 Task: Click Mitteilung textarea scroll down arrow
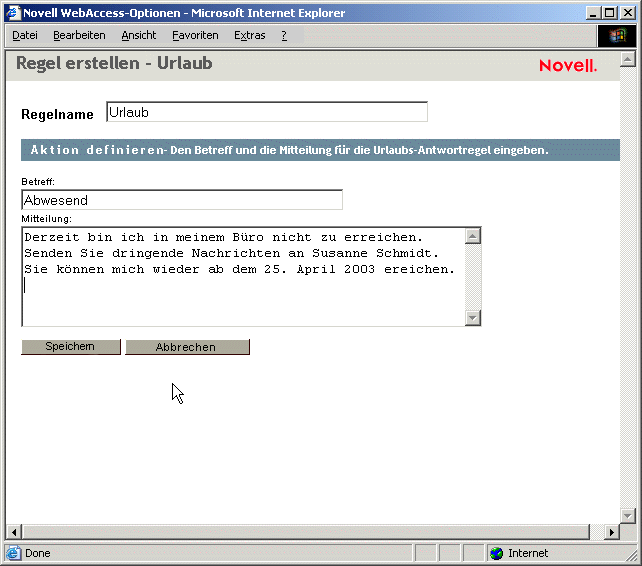(473, 318)
